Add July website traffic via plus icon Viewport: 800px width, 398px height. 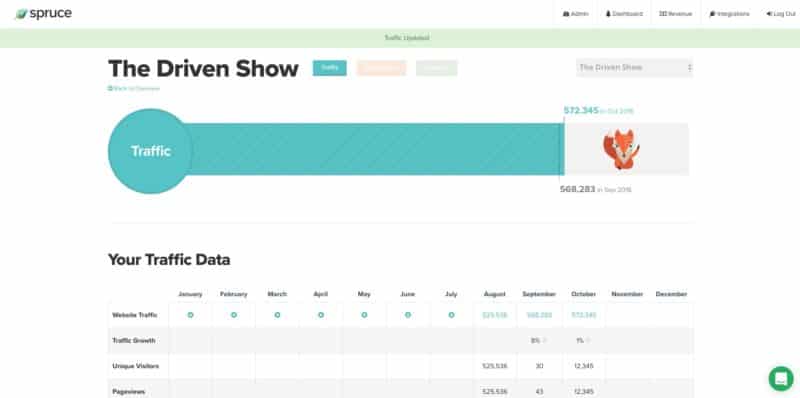pyautogui.click(x=451, y=315)
